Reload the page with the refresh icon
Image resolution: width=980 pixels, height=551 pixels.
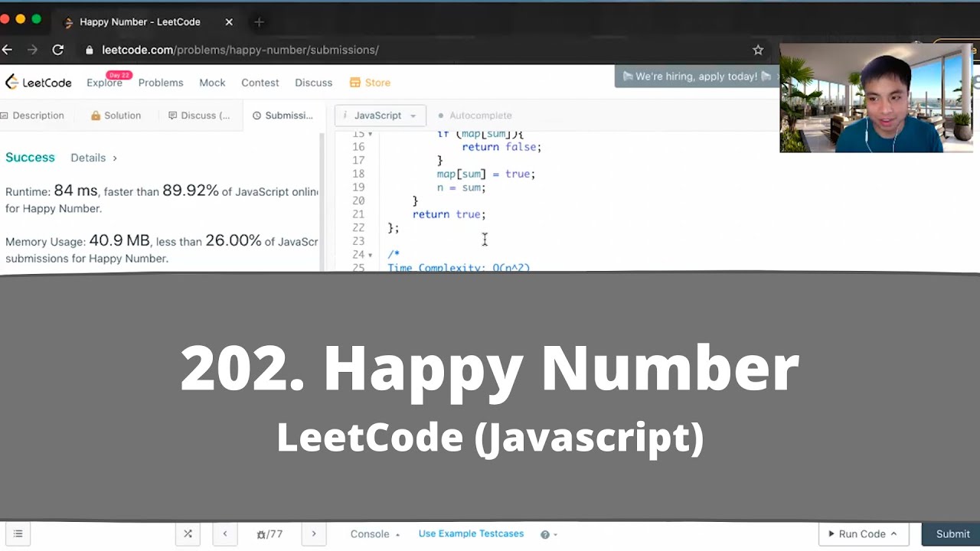coord(57,50)
